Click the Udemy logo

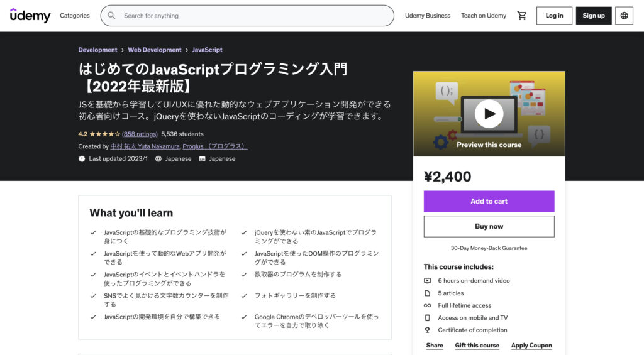click(30, 16)
